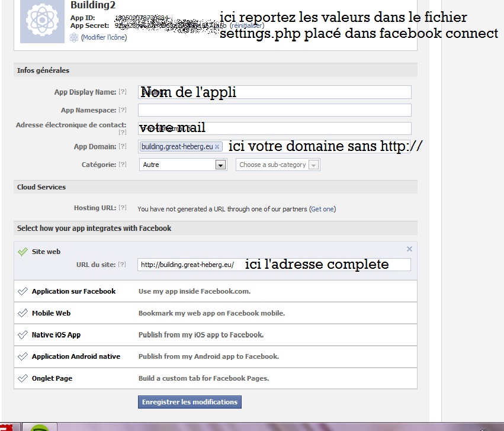Click Build a custom tab for Facebook Pages
Image resolution: width=504 pixels, height=431 pixels.
pos(204,378)
